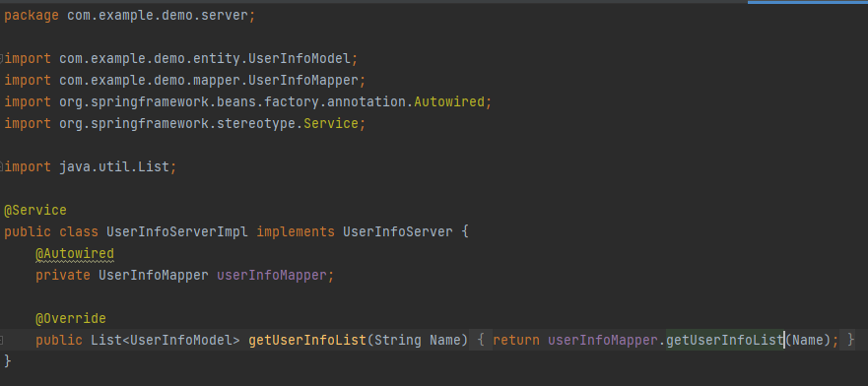Image resolution: width=868 pixels, height=386 pixels.
Task: Collapse imports using fold marker beside UserInfoModel import
Action: pyautogui.click(x=2, y=58)
